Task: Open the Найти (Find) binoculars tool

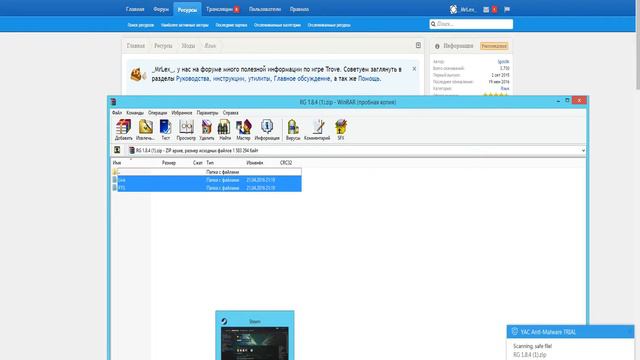Action: pos(224,130)
